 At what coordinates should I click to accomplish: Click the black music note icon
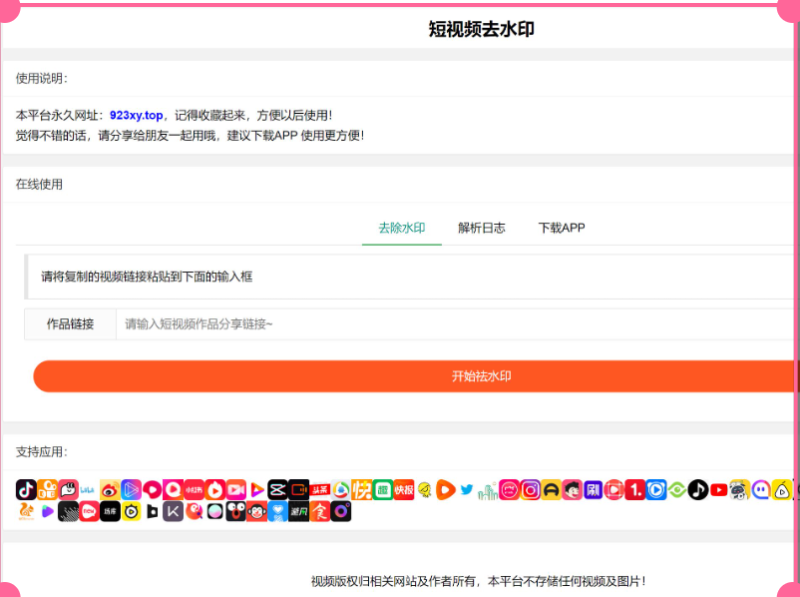coord(697,490)
